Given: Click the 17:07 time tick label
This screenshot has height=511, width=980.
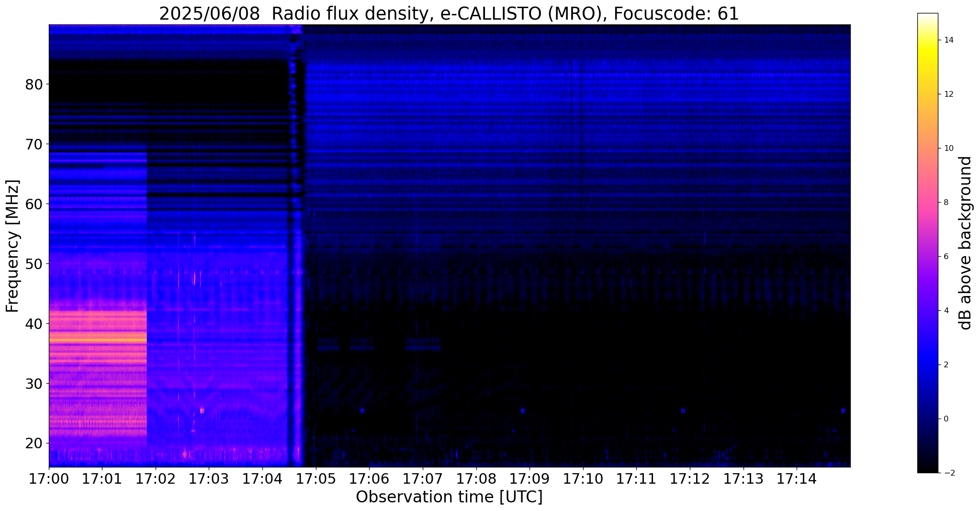Looking at the screenshot, I should pyautogui.click(x=423, y=479).
